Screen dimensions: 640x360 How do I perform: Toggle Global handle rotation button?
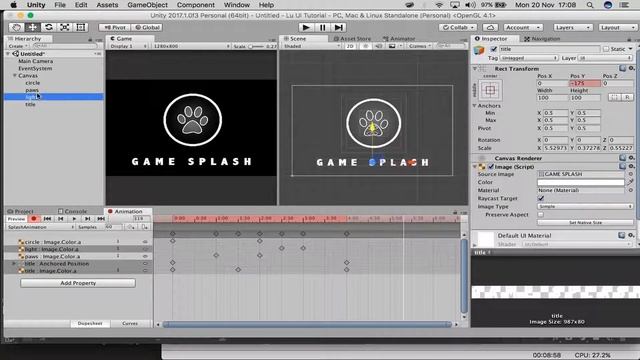147,27
